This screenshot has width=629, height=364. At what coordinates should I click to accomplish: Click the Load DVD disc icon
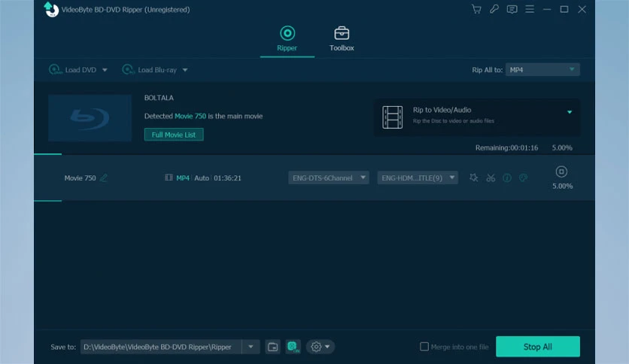pos(55,70)
